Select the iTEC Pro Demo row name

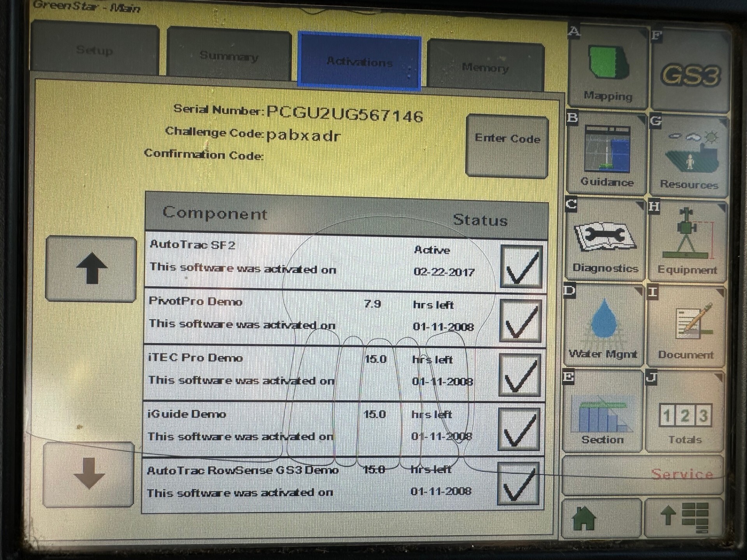pos(195,357)
